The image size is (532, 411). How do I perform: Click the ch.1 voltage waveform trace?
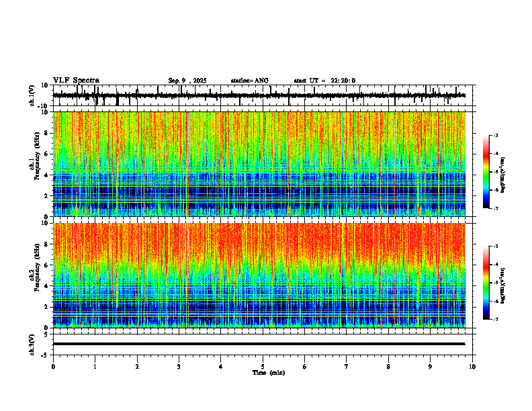pos(259,95)
